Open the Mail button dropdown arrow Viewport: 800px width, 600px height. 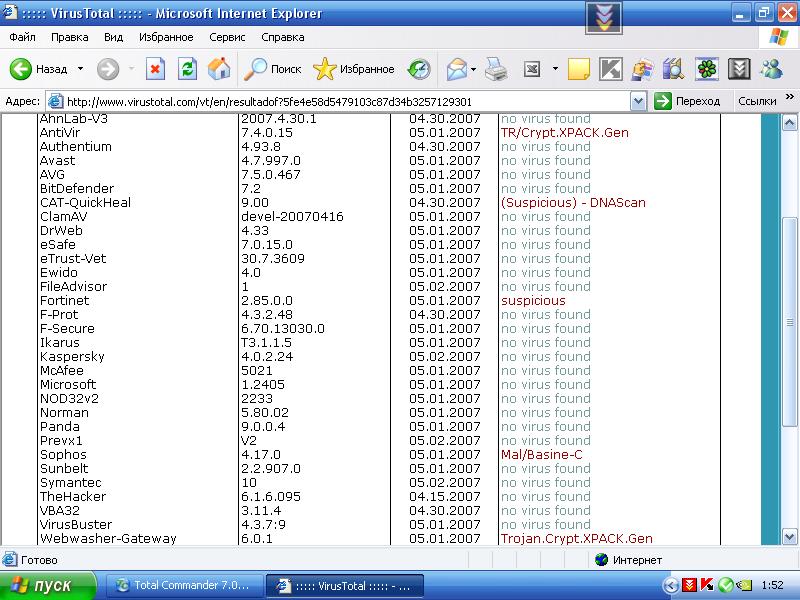tap(473, 69)
